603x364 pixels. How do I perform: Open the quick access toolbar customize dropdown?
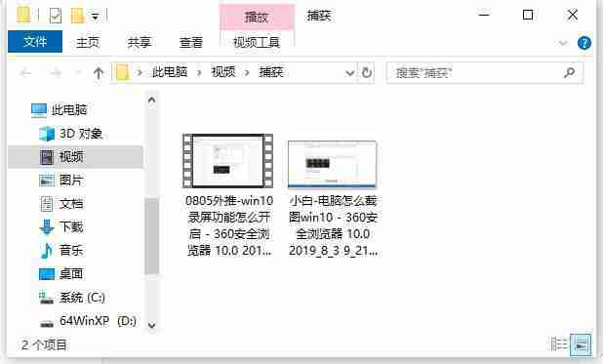click(x=95, y=17)
